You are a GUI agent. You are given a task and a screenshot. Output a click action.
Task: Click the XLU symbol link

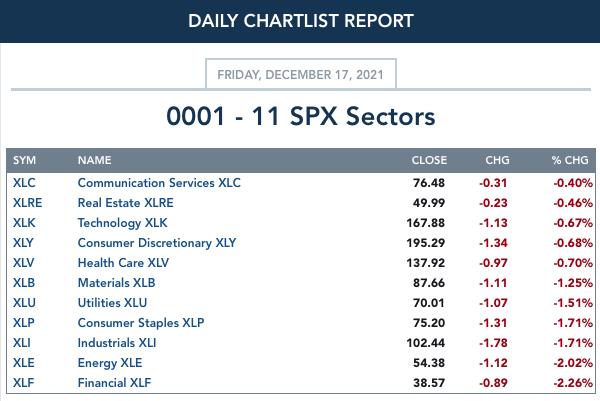(x=24, y=303)
